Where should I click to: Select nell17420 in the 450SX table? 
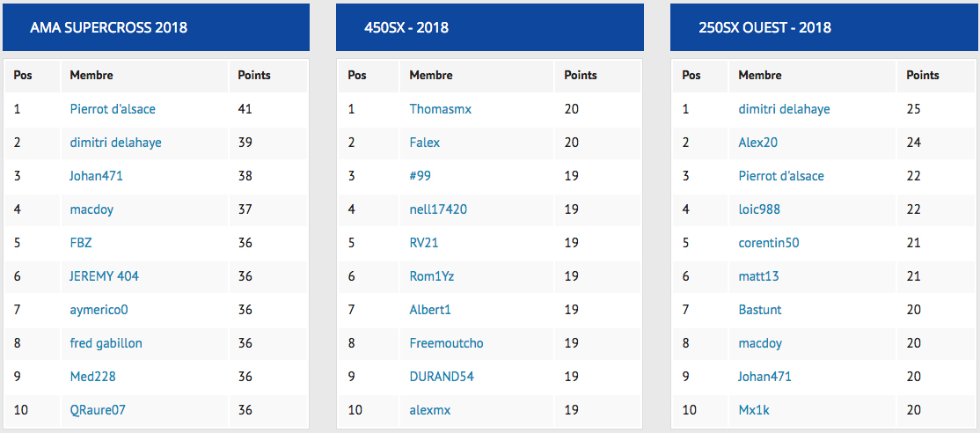[438, 209]
